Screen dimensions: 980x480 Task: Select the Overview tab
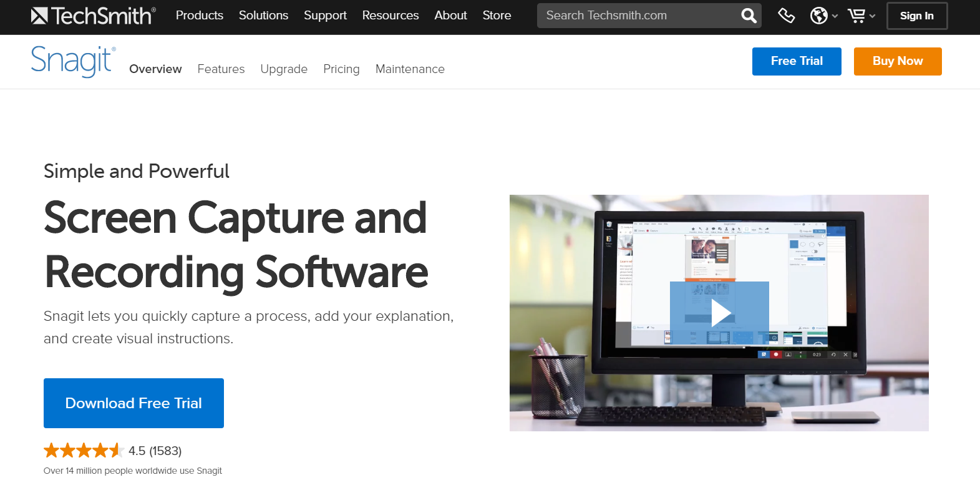pyautogui.click(x=155, y=69)
